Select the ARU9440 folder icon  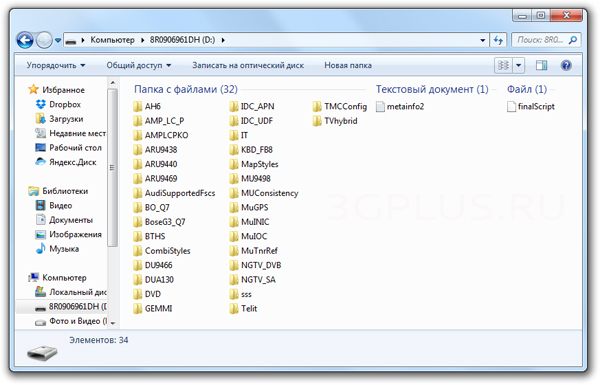tap(138, 164)
